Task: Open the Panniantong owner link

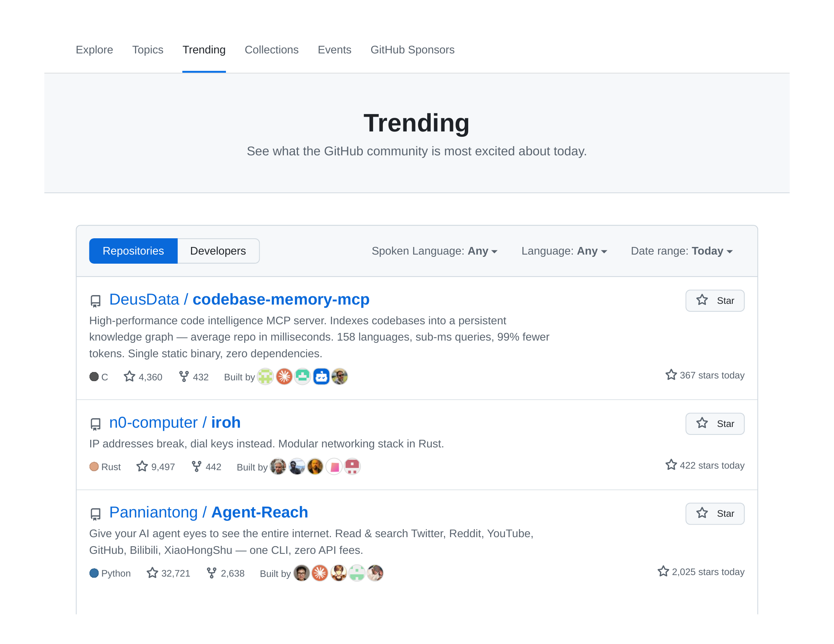Action: click(x=153, y=512)
